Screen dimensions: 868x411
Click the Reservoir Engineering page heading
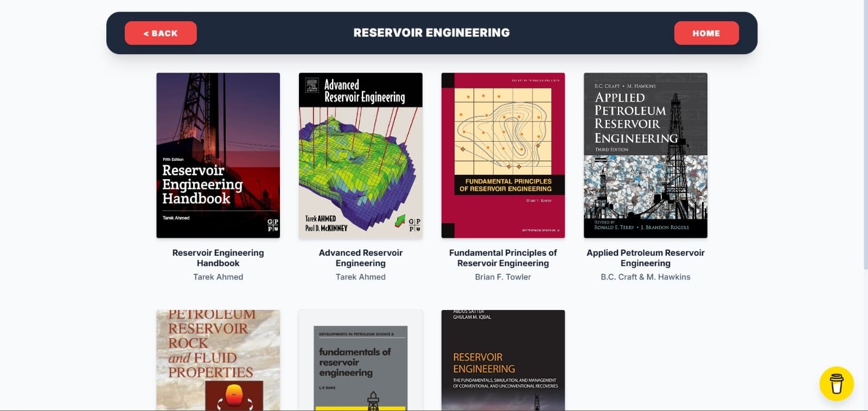(x=431, y=33)
